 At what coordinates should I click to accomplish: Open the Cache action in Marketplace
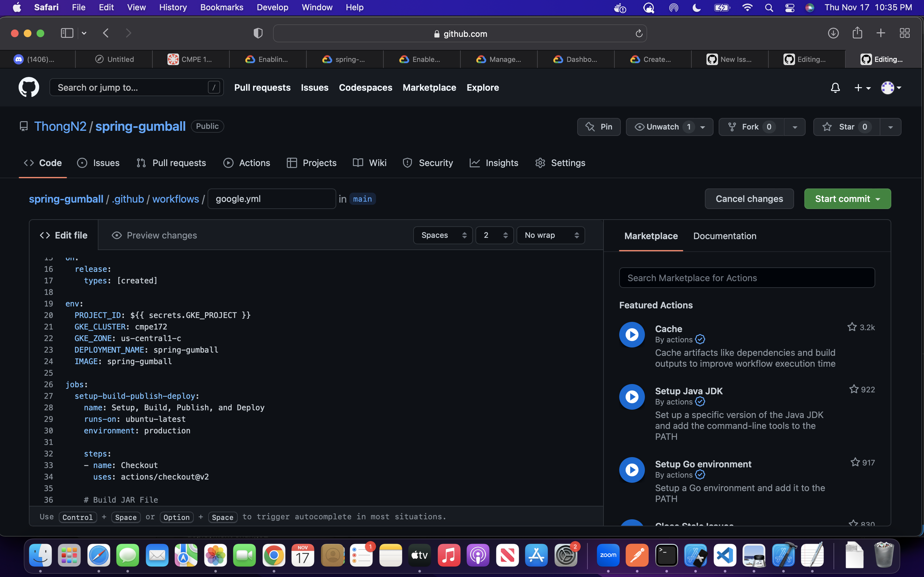[668, 329]
